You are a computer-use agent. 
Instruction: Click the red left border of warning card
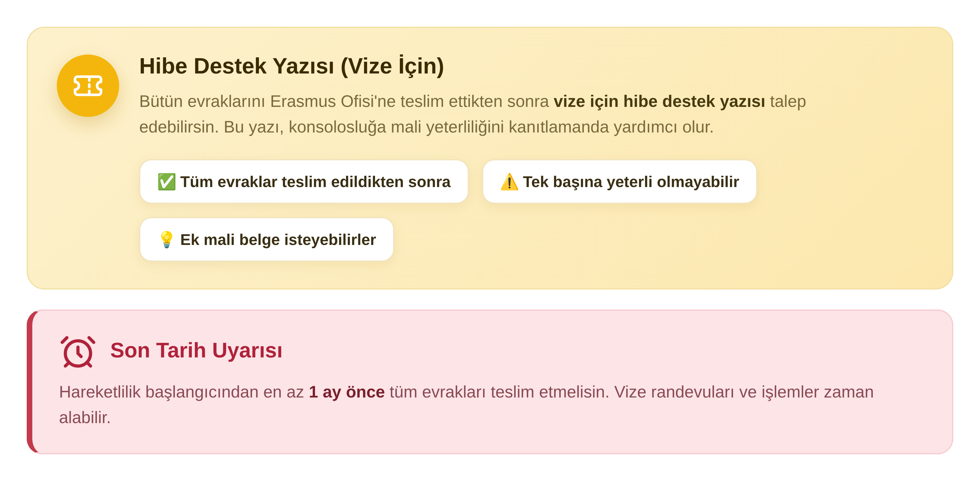click(x=30, y=382)
